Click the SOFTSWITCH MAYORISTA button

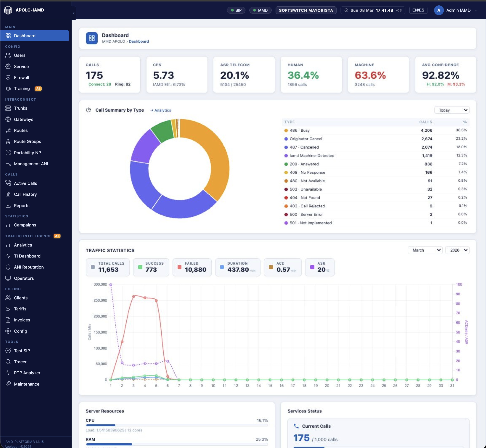pyautogui.click(x=306, y=10)
